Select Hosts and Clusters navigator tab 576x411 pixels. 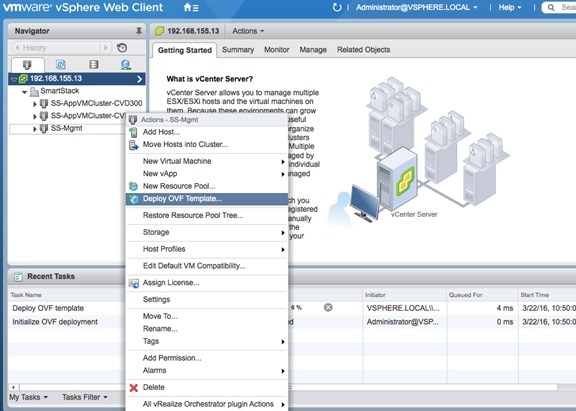(x=27, y=65)
